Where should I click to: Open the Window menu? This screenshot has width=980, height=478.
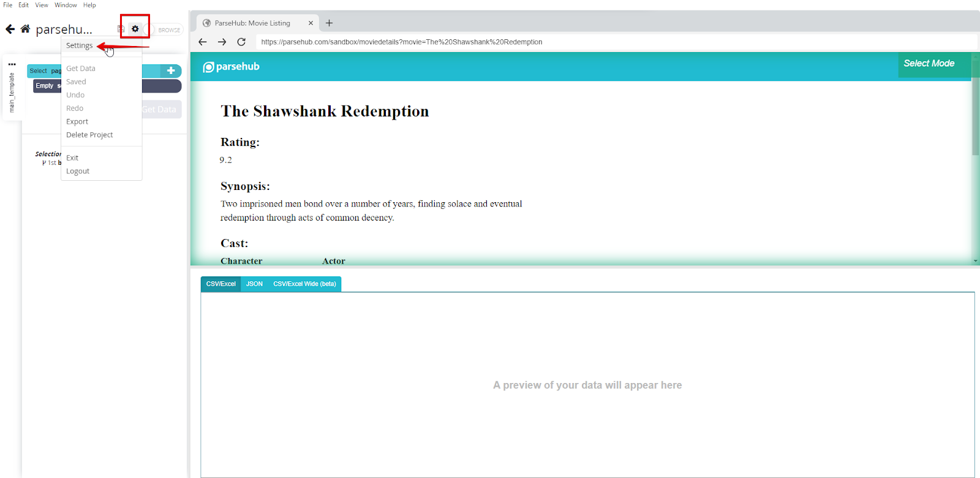(66, 5)
